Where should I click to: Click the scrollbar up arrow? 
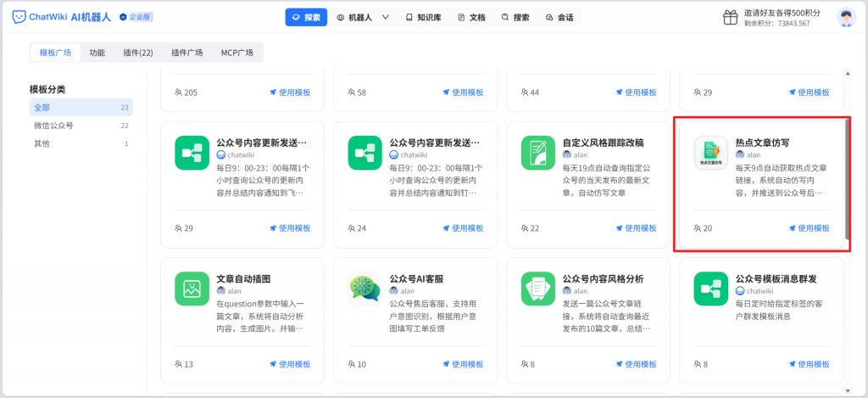tap(847, 74)
